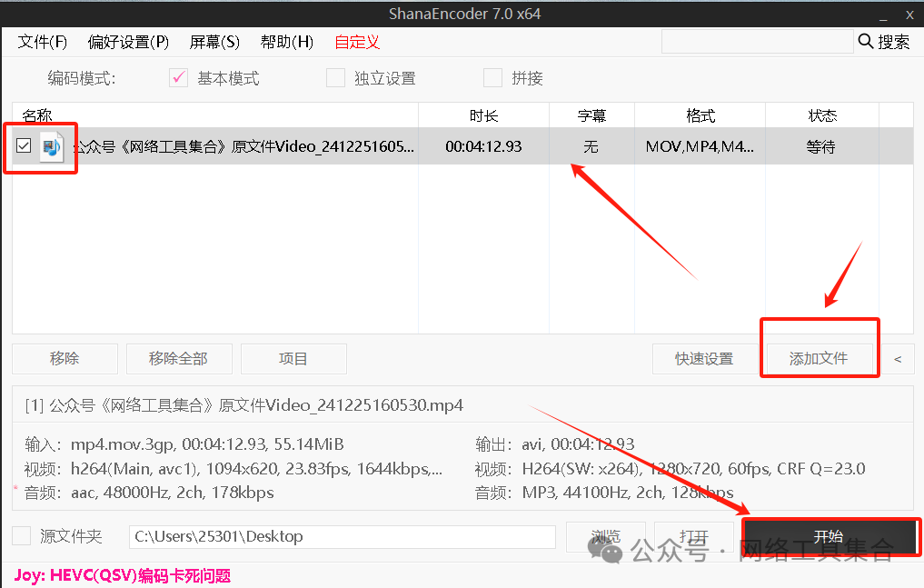Open the 帮助(H) menu

click(x=287, y=42)
